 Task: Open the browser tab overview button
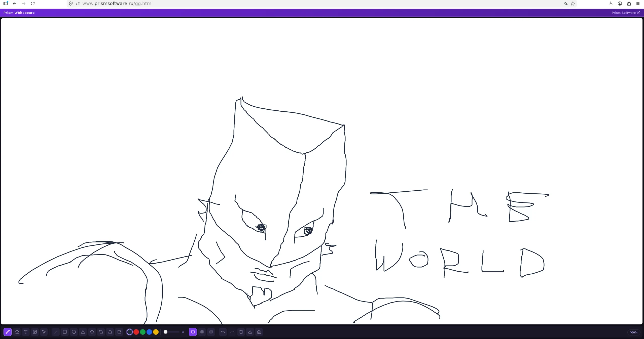tap(6, 4)
